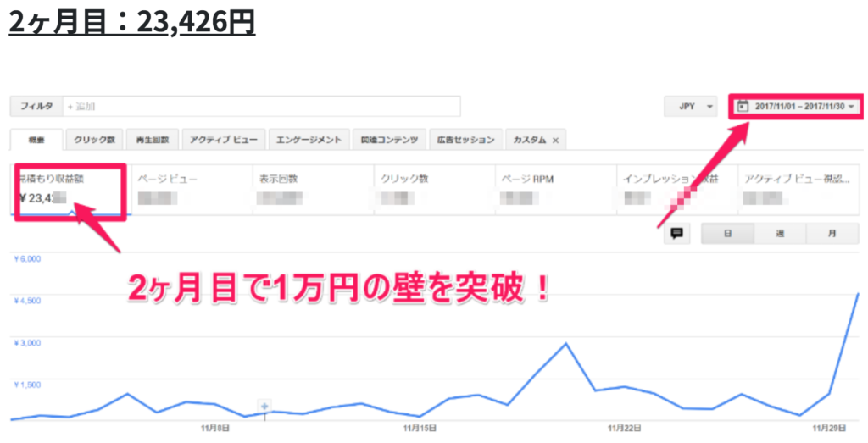Screen dimensions: 868x443
Task: Go to the 広告セッション tab
Action: 465,140
